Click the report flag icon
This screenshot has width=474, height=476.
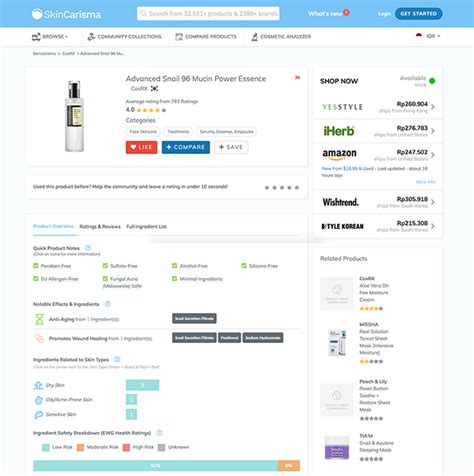pyautogui.click(x=297, y=78)
